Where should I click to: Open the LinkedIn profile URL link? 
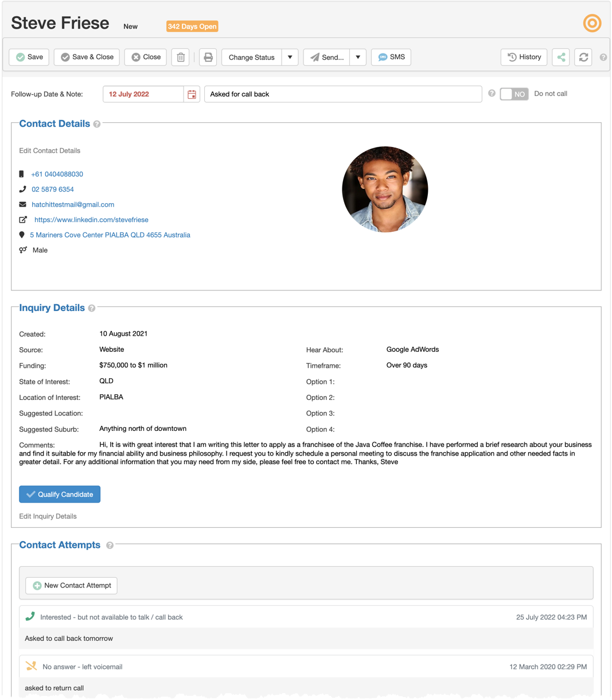(x=91, y=220)
